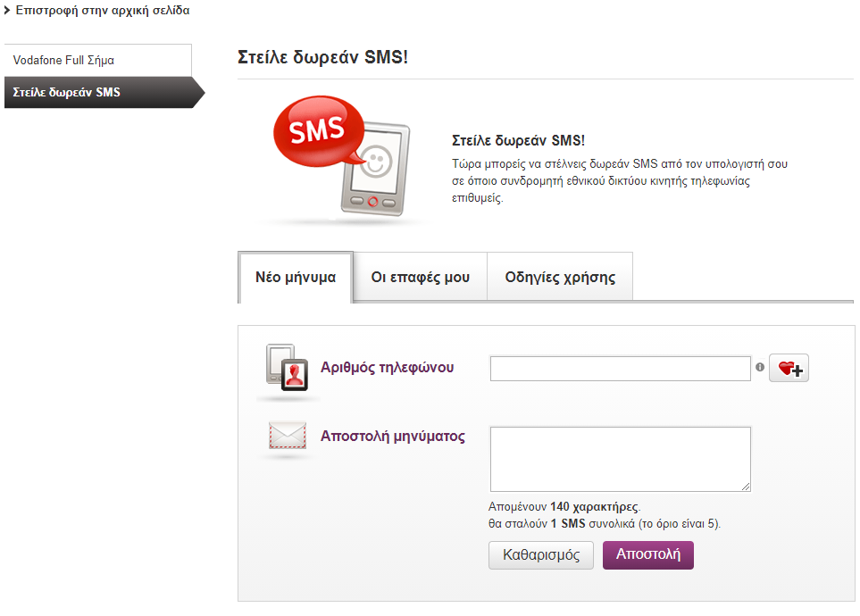This screenshot has height=616, width=860.
Task: Switch to the Οι επαφές μου tab
Action: [421, 277]
